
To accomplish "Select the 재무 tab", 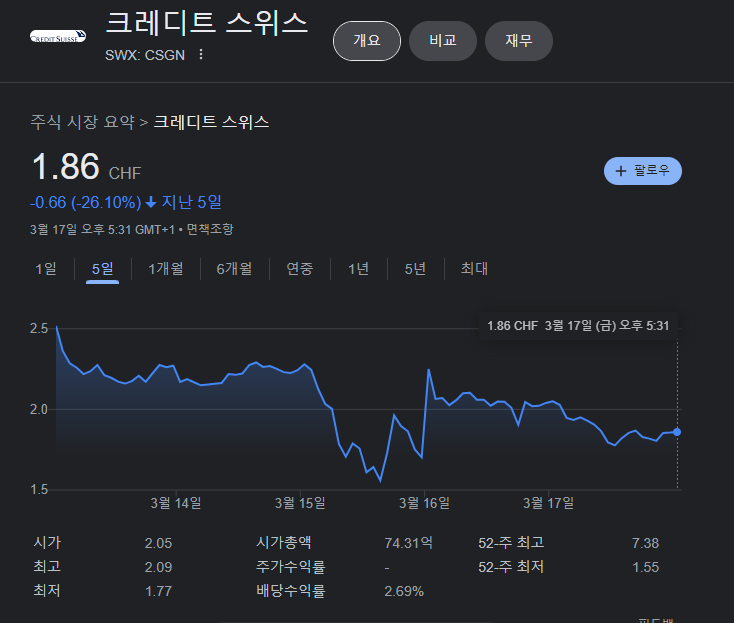I will [519, 41].
